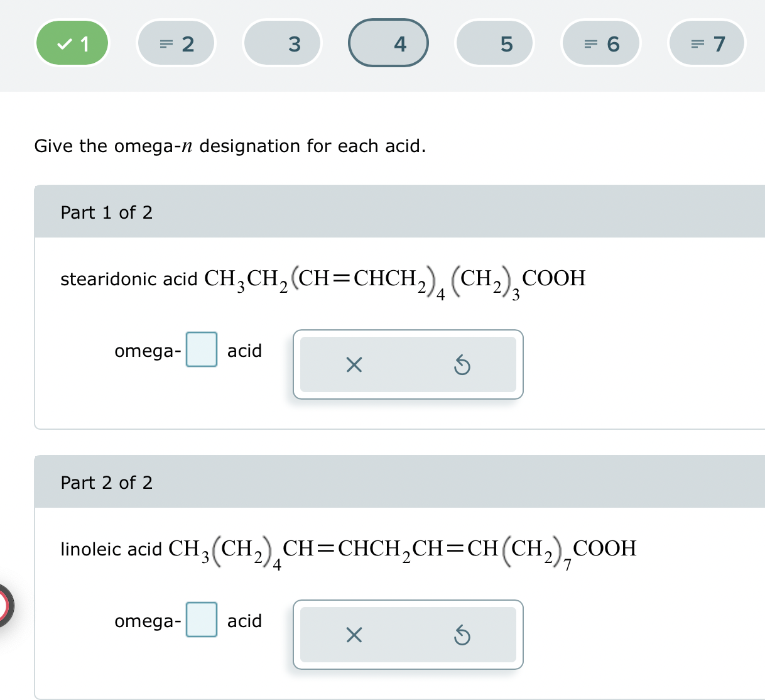
Task: Click the green checkmark on question 1
Action: tap(63, 43)
